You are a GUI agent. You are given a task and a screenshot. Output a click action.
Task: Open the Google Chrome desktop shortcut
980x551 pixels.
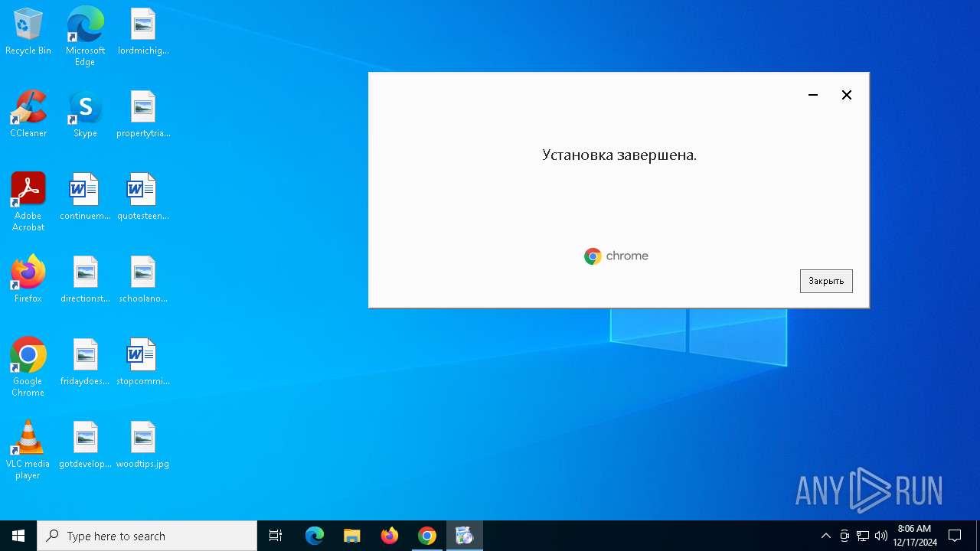point(28,367)
